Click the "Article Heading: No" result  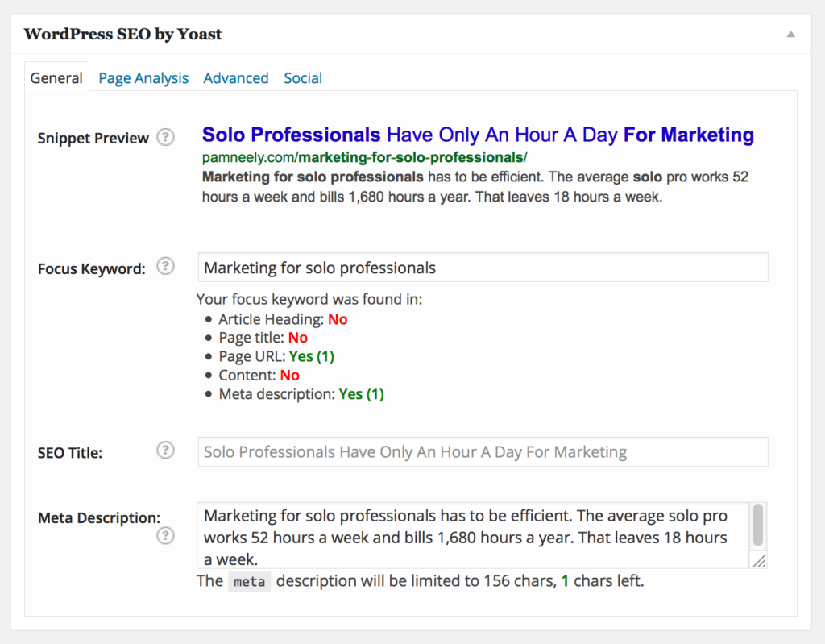(x=283, y=319)
